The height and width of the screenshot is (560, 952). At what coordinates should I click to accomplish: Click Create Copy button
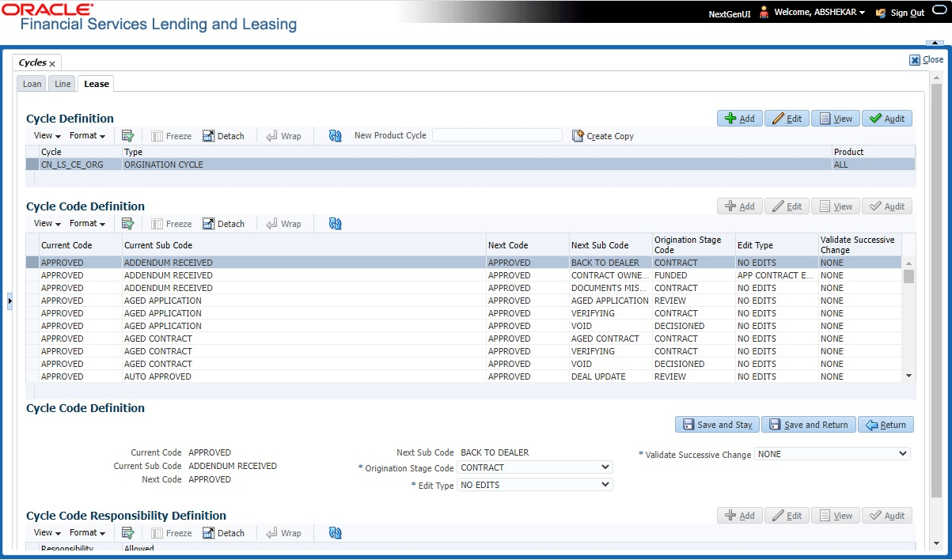tap(603, 136)
